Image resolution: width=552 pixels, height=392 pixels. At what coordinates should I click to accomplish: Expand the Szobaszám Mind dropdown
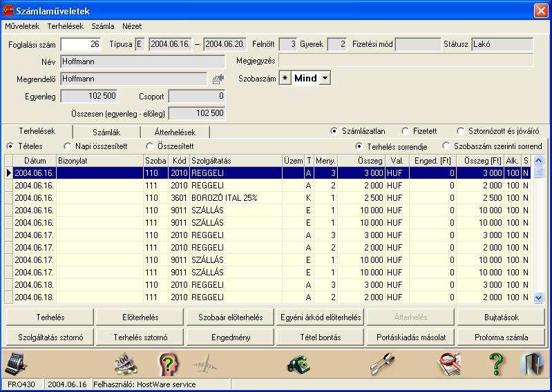pos(325,78)
